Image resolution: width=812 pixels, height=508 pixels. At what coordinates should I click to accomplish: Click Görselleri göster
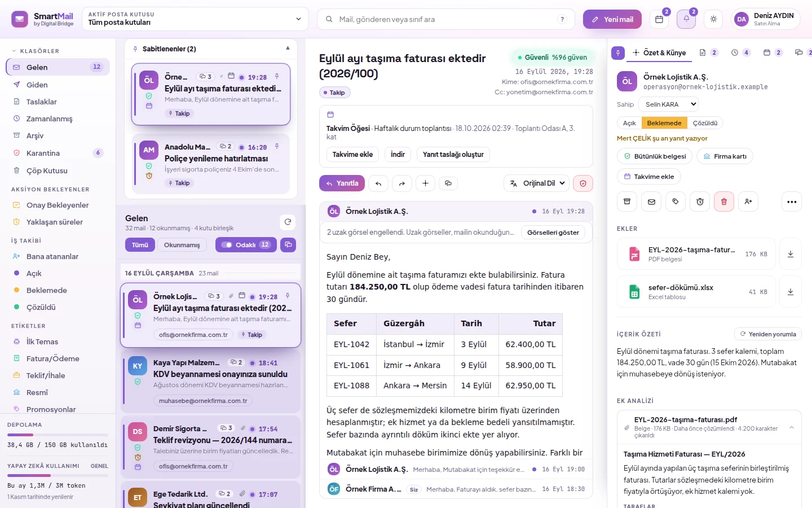click(553, 233)
